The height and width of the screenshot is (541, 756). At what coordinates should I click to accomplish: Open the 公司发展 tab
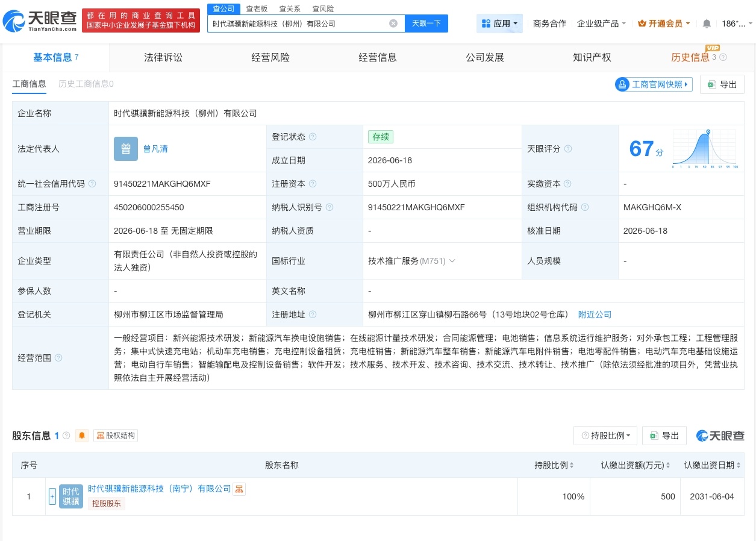485,57
